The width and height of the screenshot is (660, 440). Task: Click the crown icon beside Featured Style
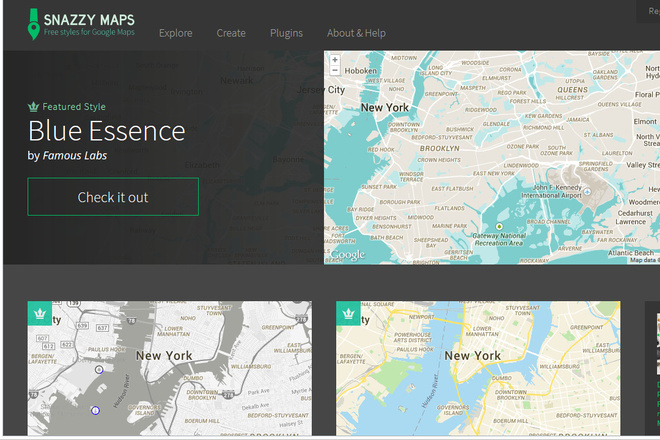click(x=33, y=107)
